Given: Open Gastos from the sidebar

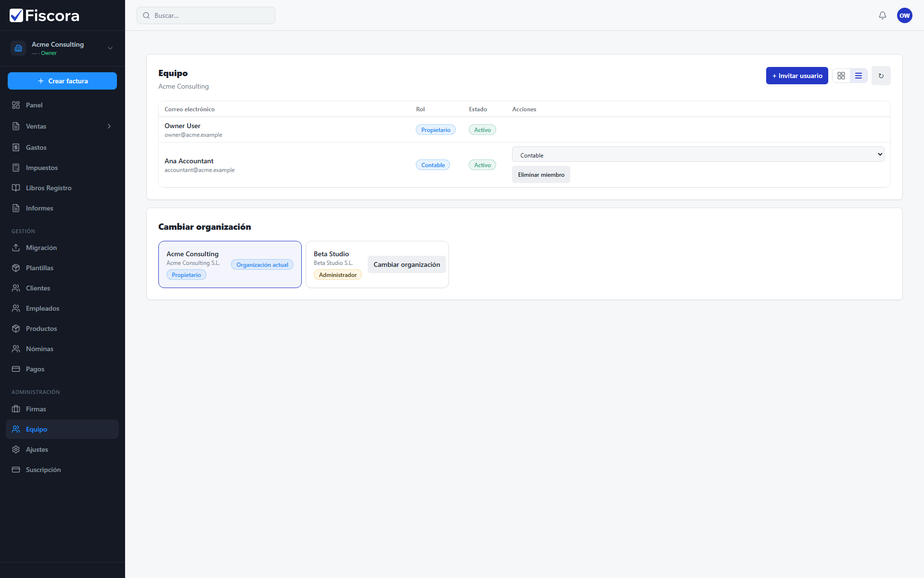Looking at the screenshot, I should 62,147.
